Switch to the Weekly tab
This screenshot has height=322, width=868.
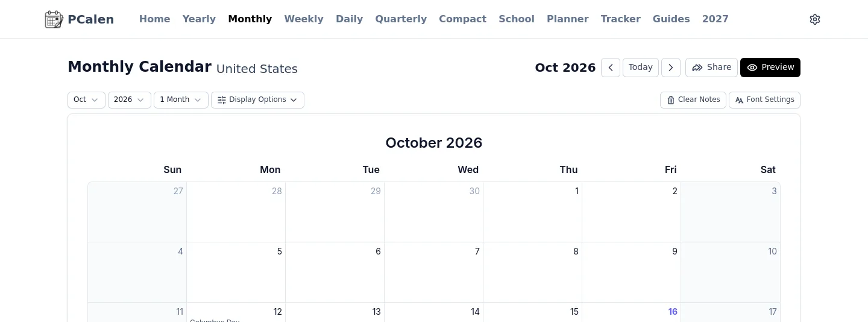click(x=304, y=19)
